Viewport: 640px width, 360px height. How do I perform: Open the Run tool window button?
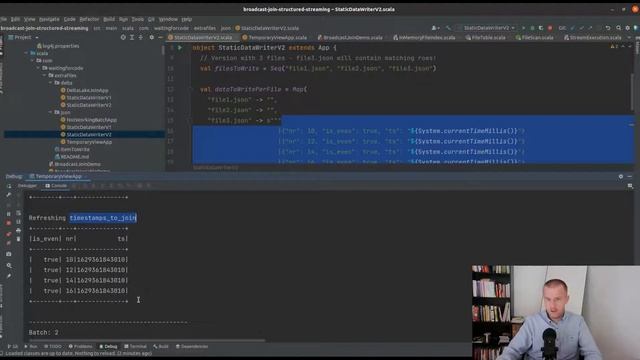[x=31, y=347]
